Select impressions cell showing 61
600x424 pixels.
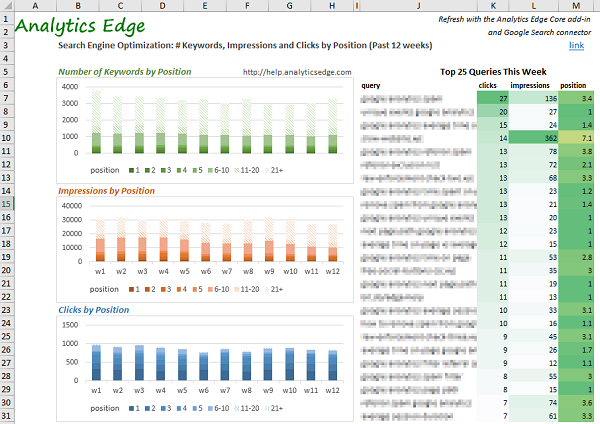[x=533, y=416]
